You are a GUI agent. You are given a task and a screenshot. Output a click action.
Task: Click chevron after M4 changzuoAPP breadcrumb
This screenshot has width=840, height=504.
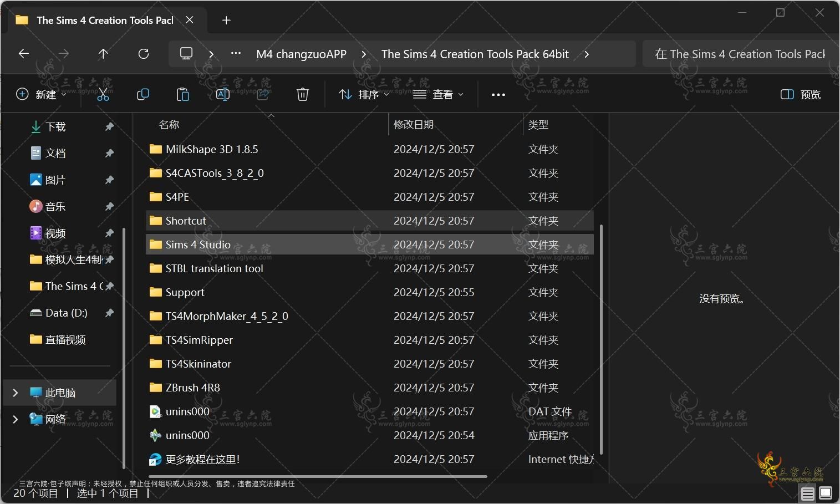pos(364,54)
